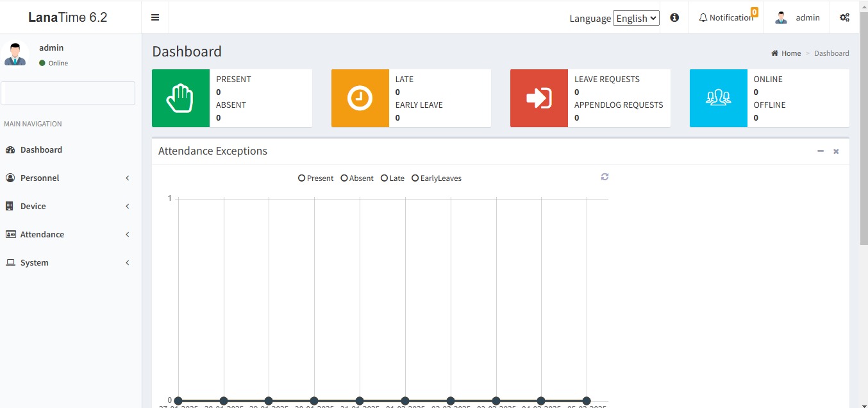Click the red Leave Requests arrow icon
Screen dimensions: 868x408
coord(539,98)
